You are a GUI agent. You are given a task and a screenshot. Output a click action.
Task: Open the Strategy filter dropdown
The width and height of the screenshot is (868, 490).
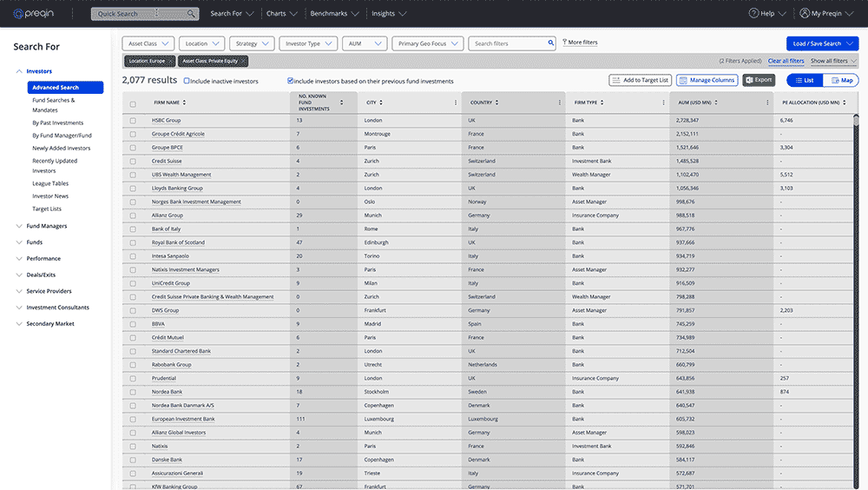(x=252, y=43)
